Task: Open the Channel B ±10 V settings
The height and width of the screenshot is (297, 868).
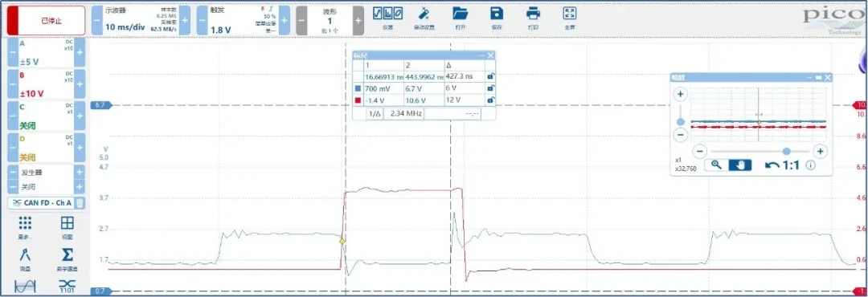Action: coord(47,84)
